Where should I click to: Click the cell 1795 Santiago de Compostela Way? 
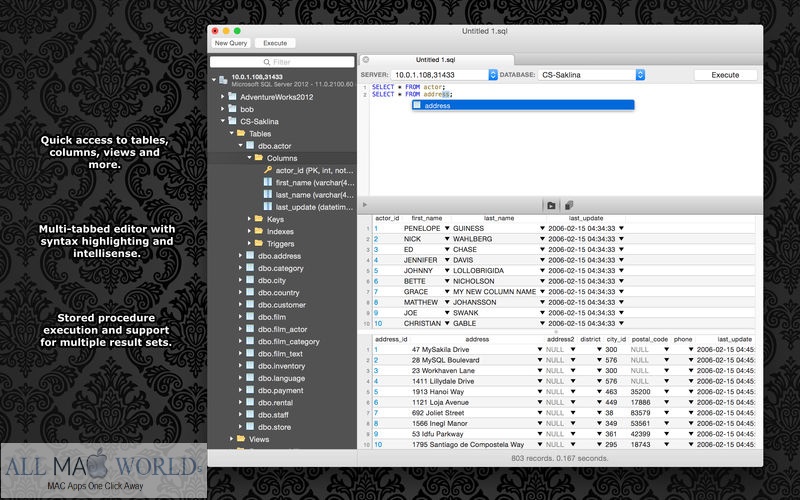click(468, 444)
